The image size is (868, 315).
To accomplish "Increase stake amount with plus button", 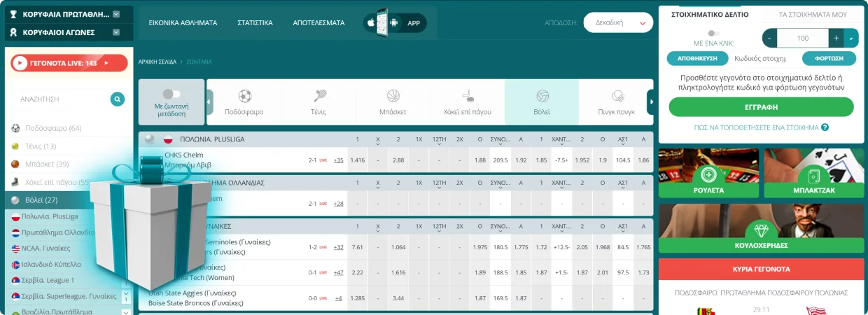I will [x=836, y=38].
